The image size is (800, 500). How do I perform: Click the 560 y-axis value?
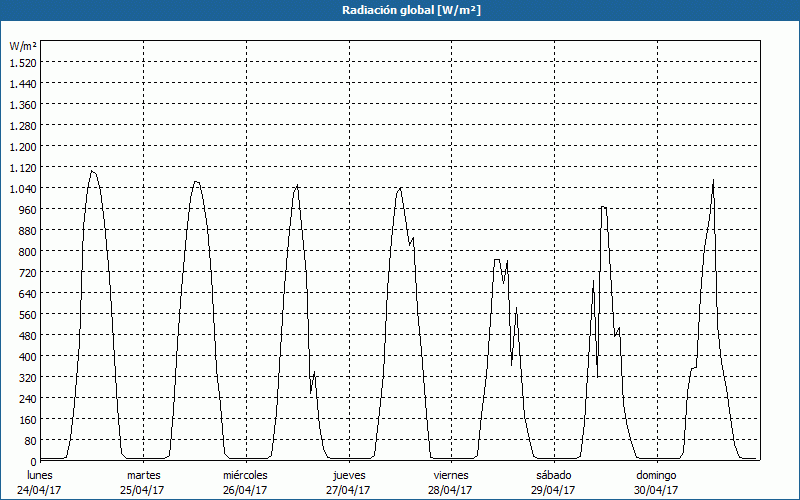tap(28, 315)
